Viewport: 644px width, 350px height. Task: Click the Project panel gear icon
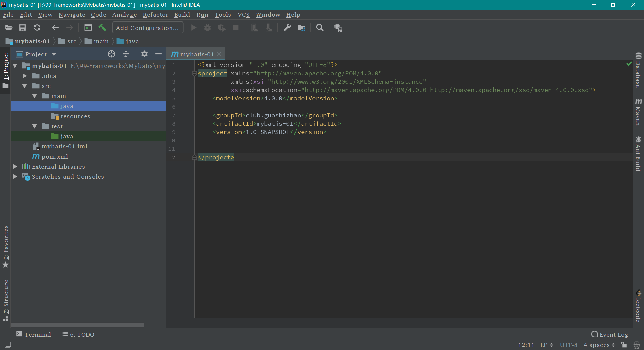click(144, 54)
